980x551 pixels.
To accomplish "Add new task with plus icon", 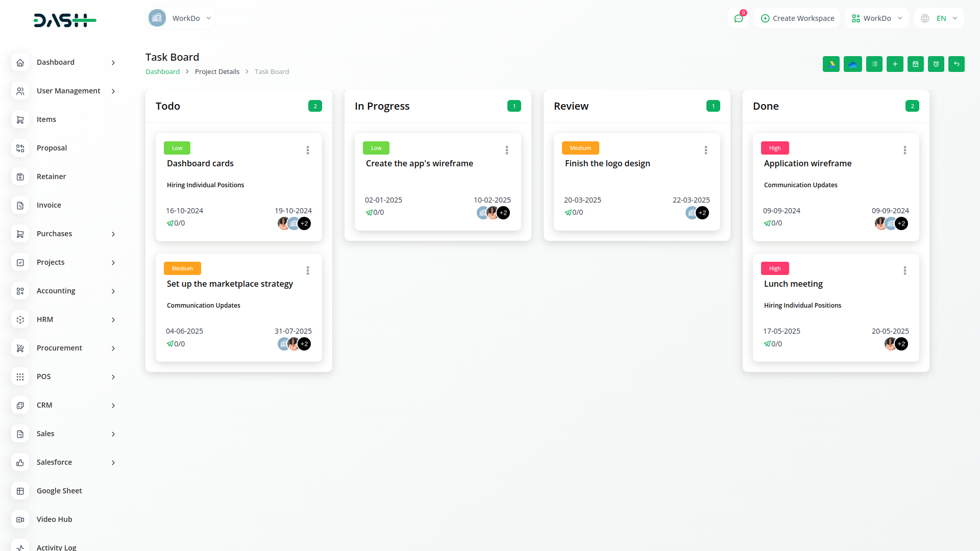I will [895, 64].
